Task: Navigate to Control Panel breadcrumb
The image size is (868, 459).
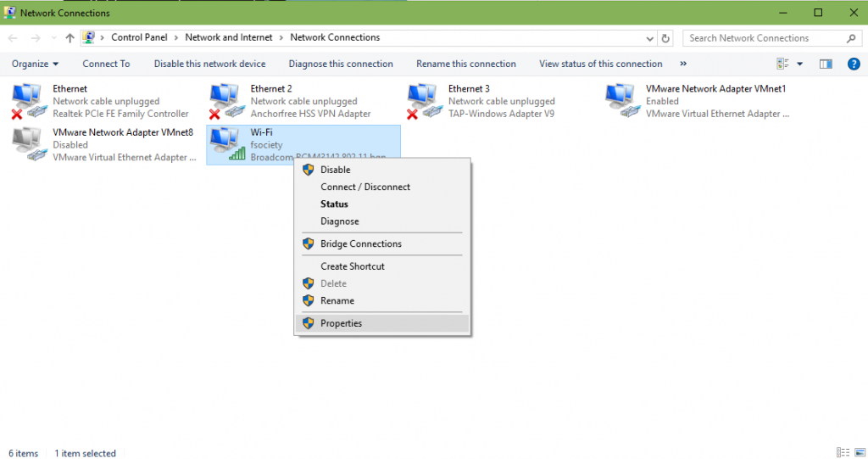Action: [x=139, y=37]
